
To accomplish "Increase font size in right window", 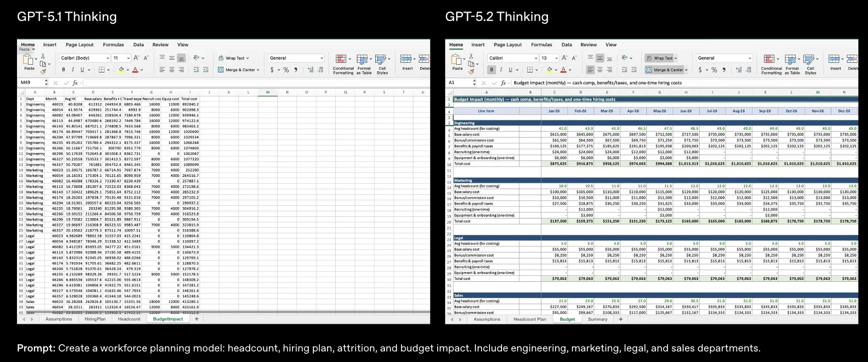I will tap(564, 58).
